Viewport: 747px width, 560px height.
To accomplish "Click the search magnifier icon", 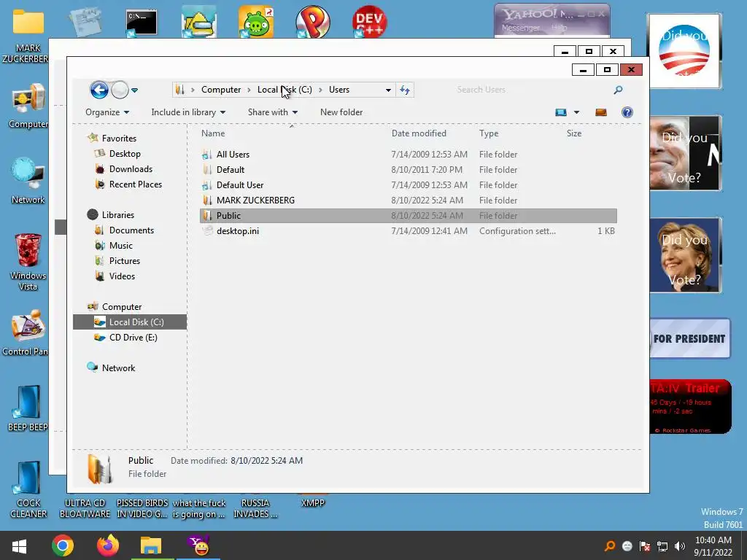I will pos(618,90).
